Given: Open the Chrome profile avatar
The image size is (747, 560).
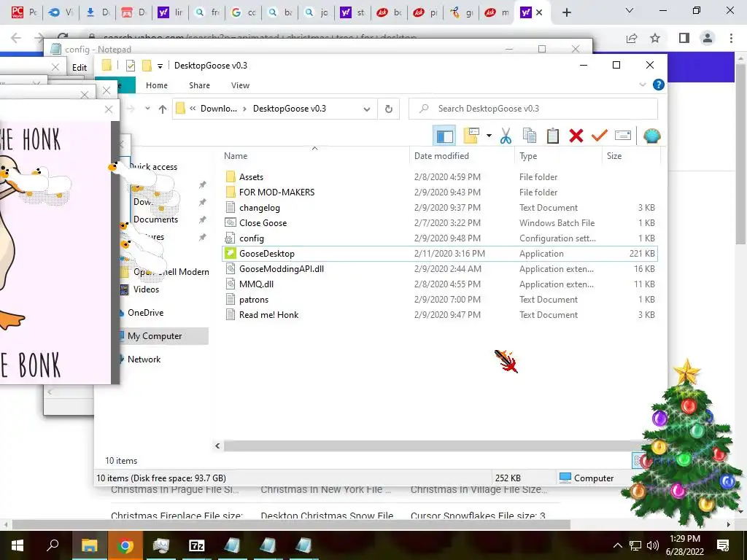Looking at the screenshot, I should 708,38.
